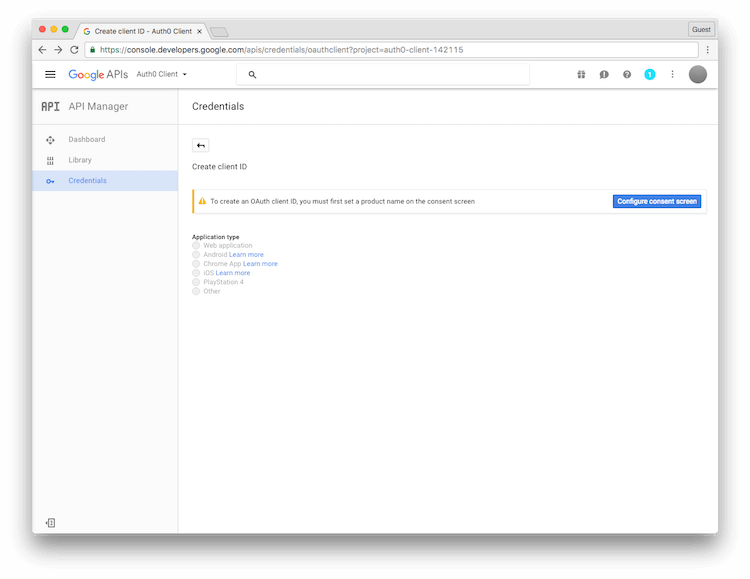
Task: Expand the Auth0 Client project dropdown
Action: (162, 74)
